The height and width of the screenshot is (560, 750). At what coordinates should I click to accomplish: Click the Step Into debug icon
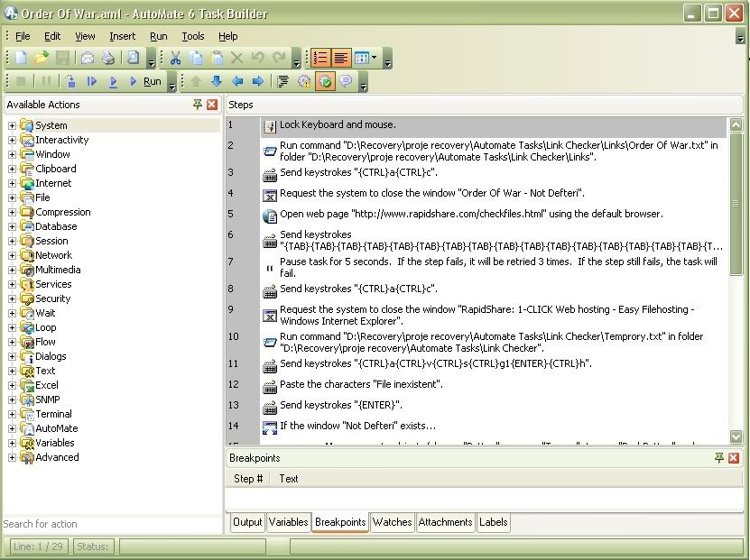[70, 81]
